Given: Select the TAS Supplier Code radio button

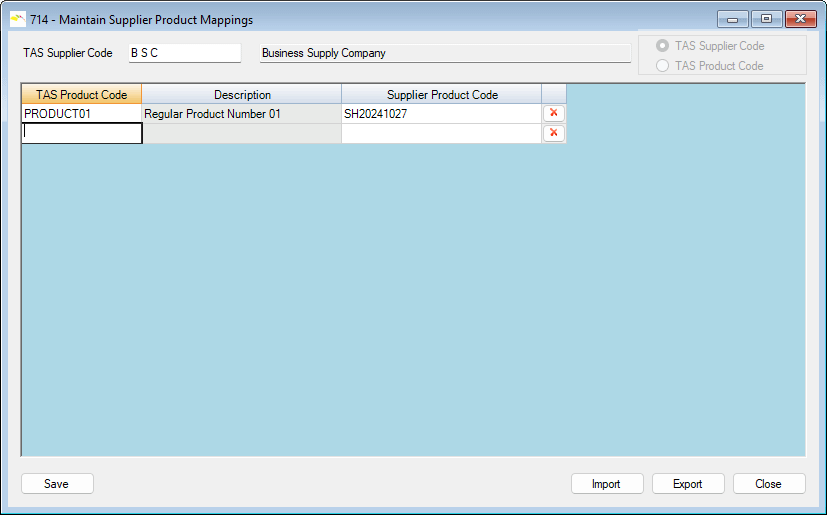Looking at the screenshot, I should click(662, 46).
